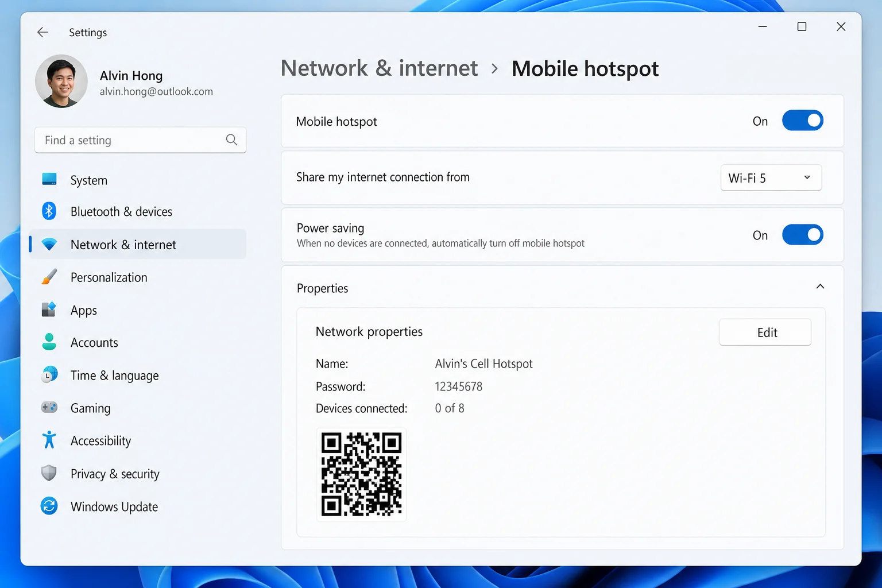Click the Devices connected label

[x=362, y=408]
